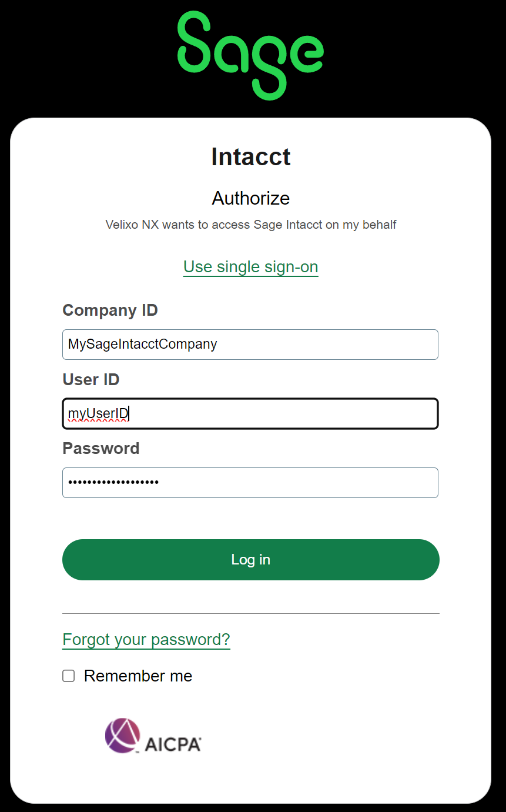
Task: Open the Use single sign-on link
Action: tap(251, 267)
